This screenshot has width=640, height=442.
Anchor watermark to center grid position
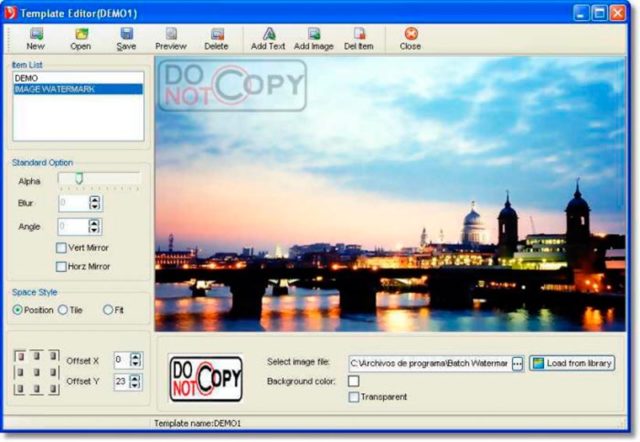(x=37, y=372)
